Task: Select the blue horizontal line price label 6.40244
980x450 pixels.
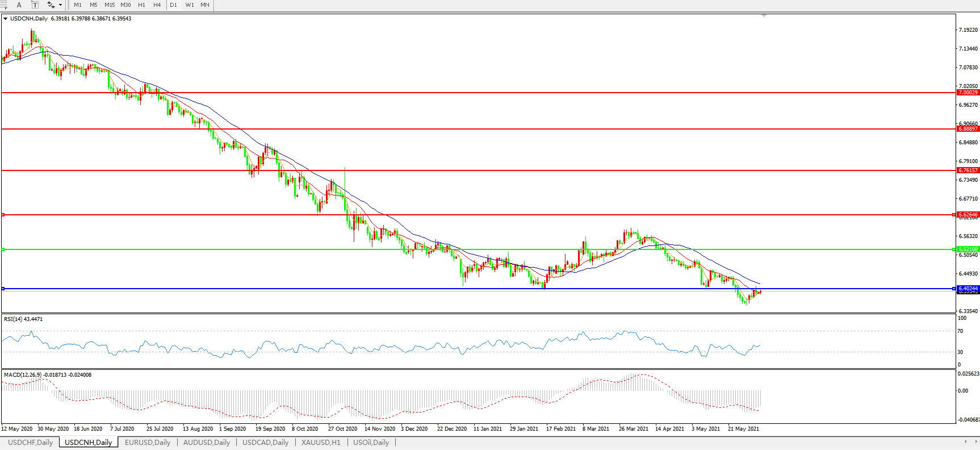Action: click(968, 289)
